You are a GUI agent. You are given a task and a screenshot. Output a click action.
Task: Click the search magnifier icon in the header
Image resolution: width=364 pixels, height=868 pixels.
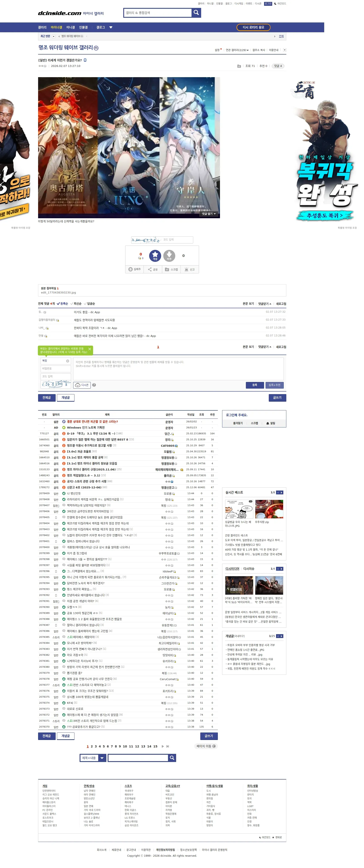(196, 13)
